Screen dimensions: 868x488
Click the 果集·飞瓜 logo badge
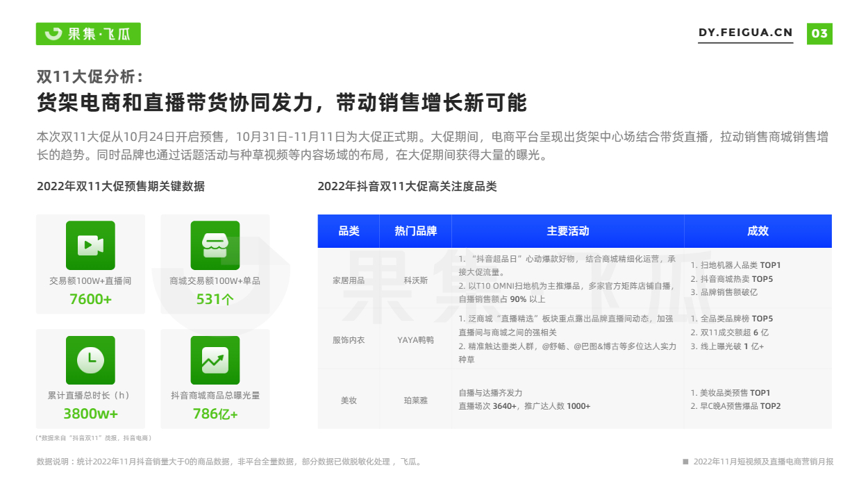point(88,33)
